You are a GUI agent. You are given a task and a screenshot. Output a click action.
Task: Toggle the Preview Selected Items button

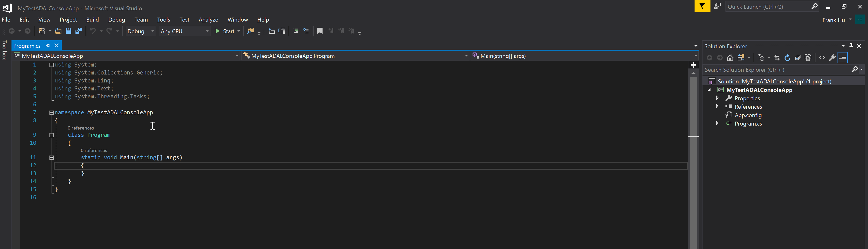tap(843, 58)
